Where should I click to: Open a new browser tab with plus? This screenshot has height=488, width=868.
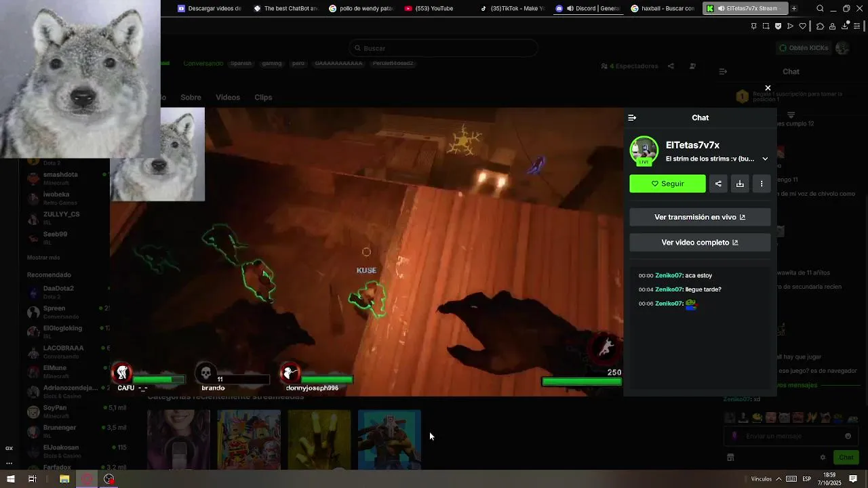click(794, 9)
